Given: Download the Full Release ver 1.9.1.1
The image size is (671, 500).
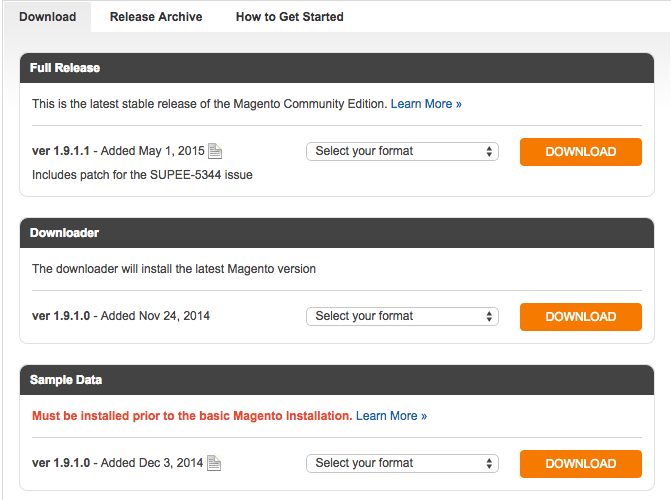Looking at the screenshot, I should 581,152.
